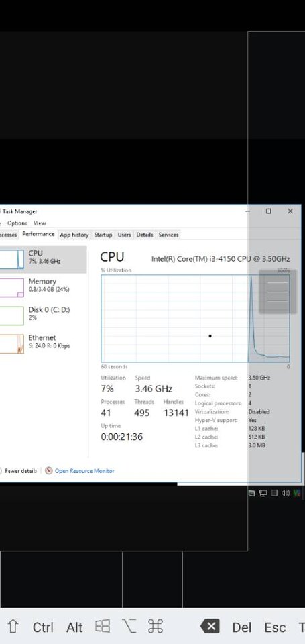Click the L1 cache 128 KB value
Viewport: 305px width, 644px height.
pos(257,429)
